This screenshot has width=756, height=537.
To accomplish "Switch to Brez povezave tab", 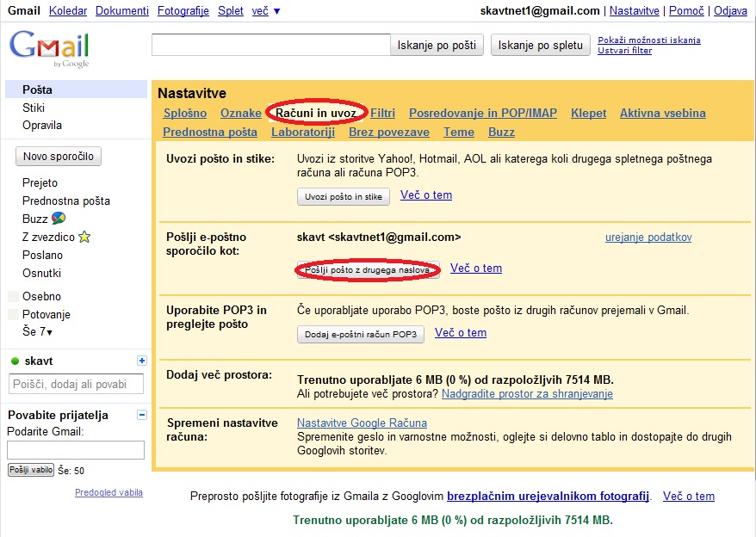I will [x=389, y=132].
